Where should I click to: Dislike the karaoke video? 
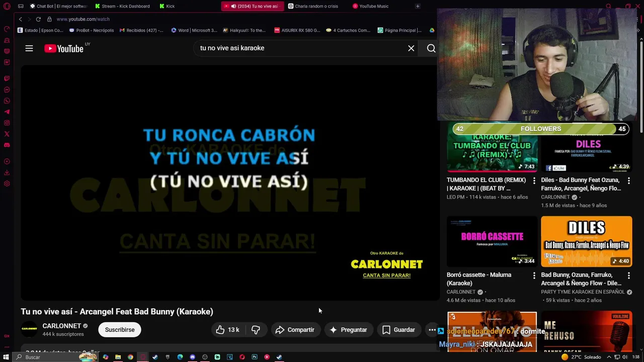pyautogui.click(x=256, y=330)
